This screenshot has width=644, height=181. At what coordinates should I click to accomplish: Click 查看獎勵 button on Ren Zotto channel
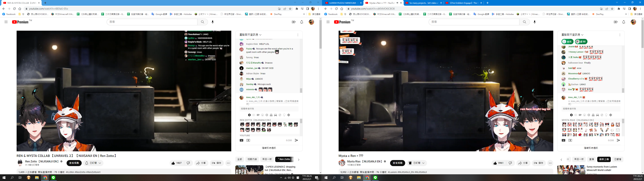pos(74,163)
